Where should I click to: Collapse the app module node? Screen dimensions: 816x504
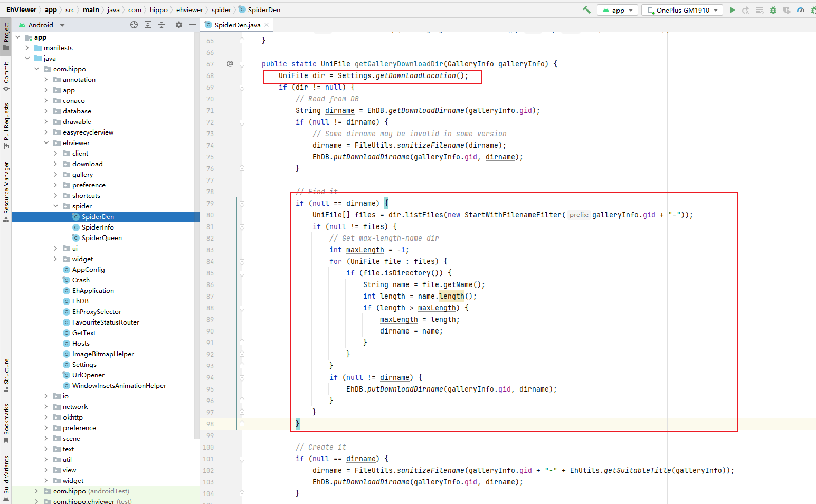coord(18,37)
